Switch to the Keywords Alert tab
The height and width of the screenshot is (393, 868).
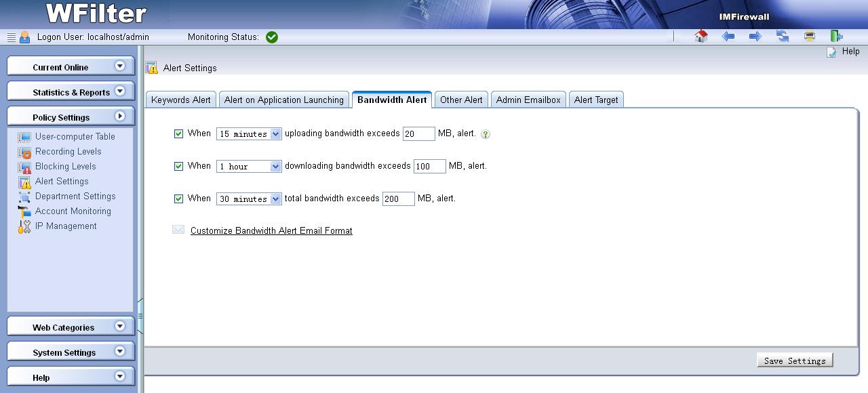181,100
